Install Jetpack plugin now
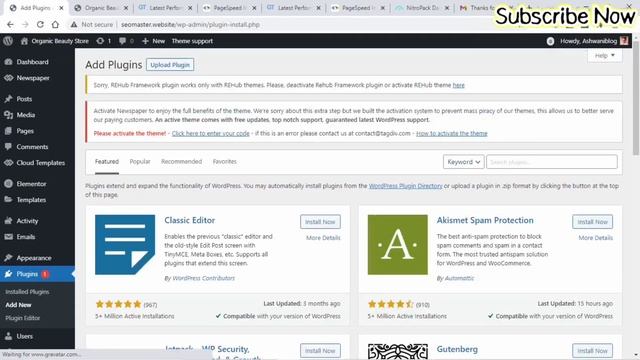Image resolution: width=640 pixels, height=360 pixels. click(x=320, y=351)
